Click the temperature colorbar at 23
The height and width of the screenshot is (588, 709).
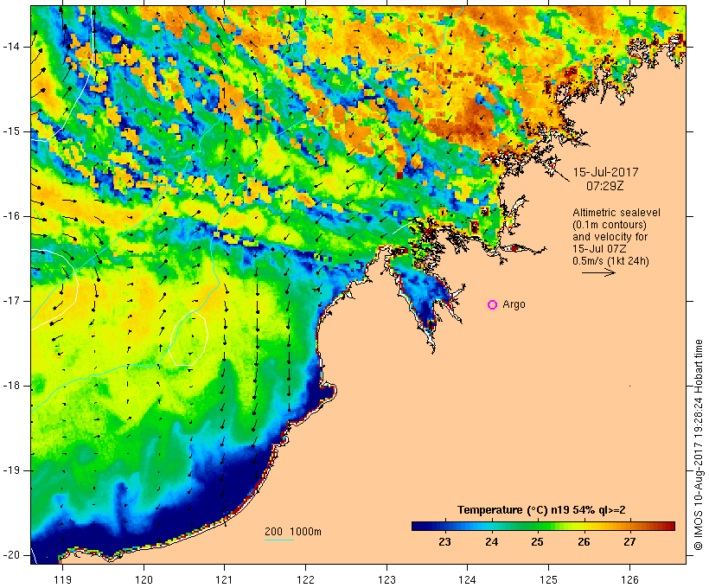(444, 526)
